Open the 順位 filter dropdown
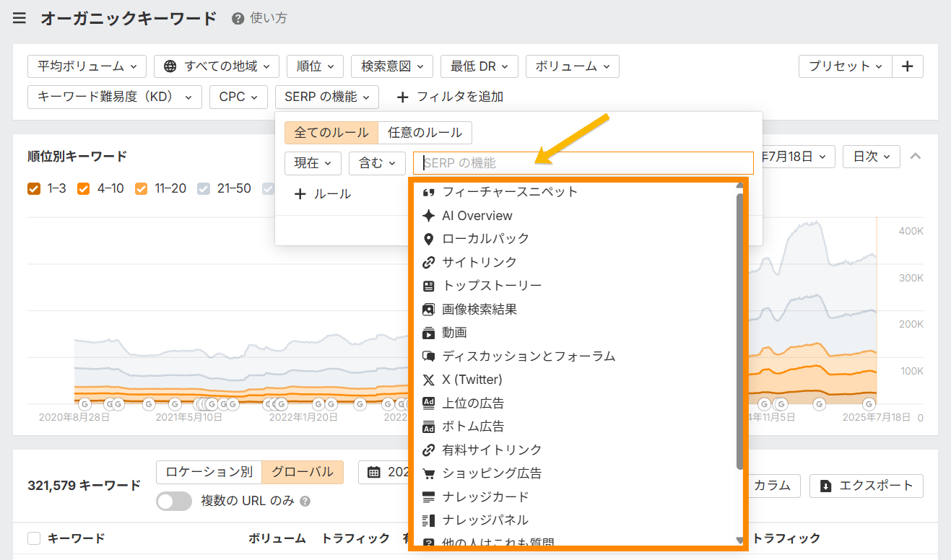The width and height of the screenshot is (951, 560). [x=315, y=66]
